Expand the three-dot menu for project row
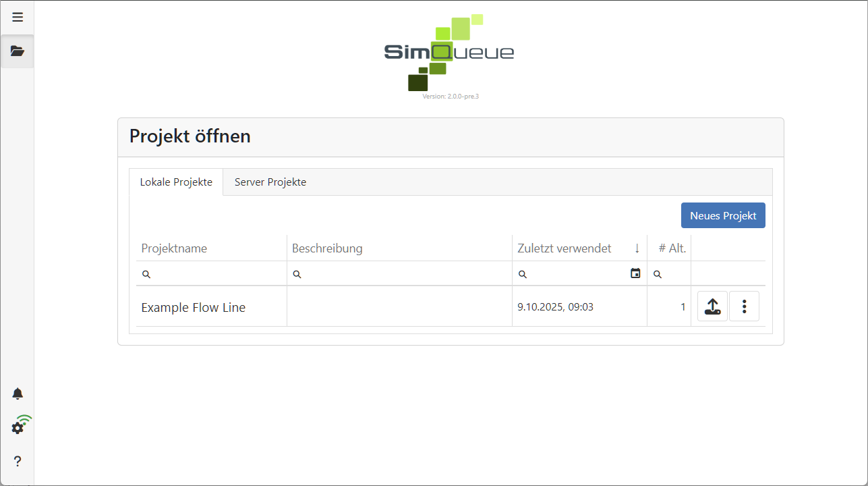This screenshot has width=868, height=486. tap(744, 306)
